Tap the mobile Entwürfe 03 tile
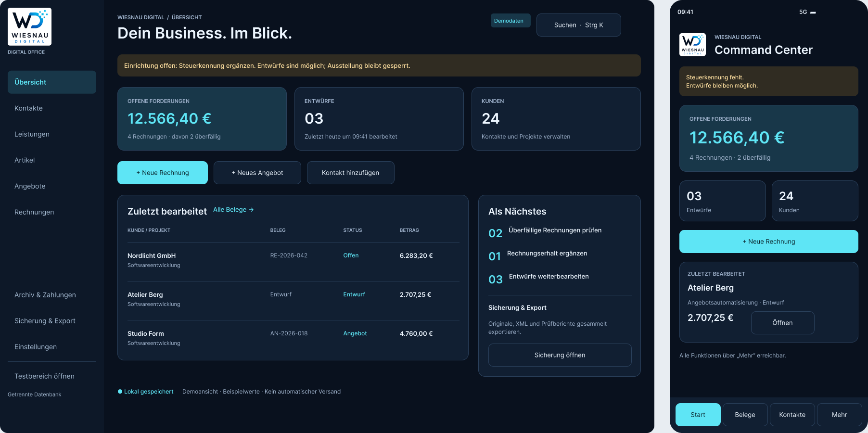868x433 pixels. click(x=723, y=201)
